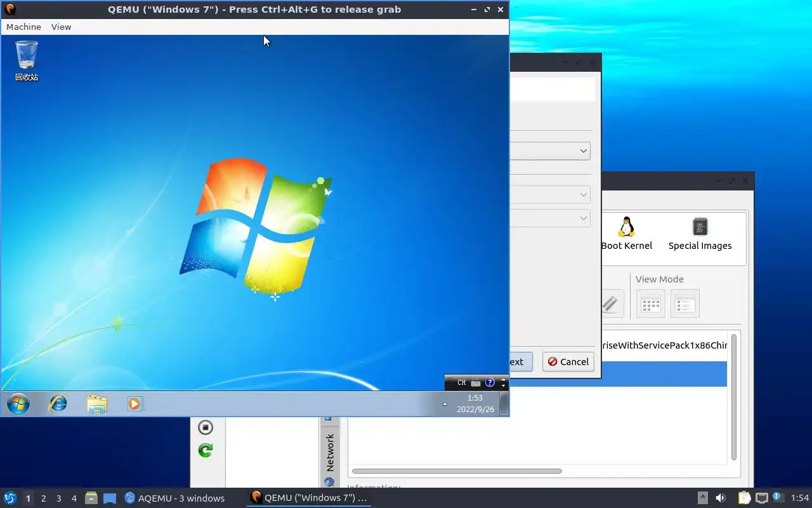Screen dimensions: 812x508
Task: Switch to workspace 2
Action: 43,498
